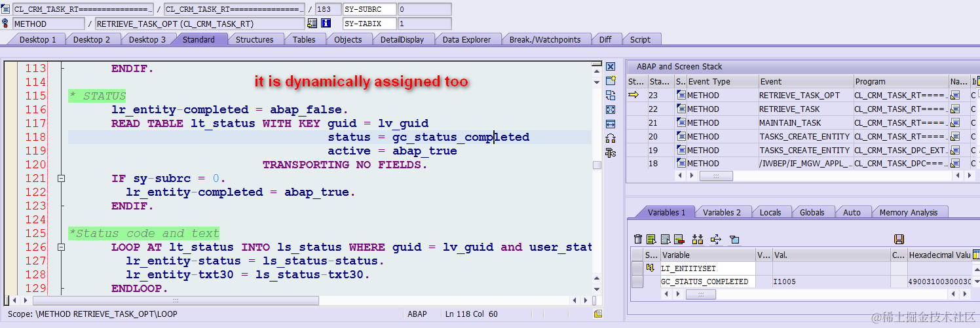The height and width of the screenshot is (328, 980).
Task: Click the blue box icon in Variables toolbar
Action: [734, 240]
